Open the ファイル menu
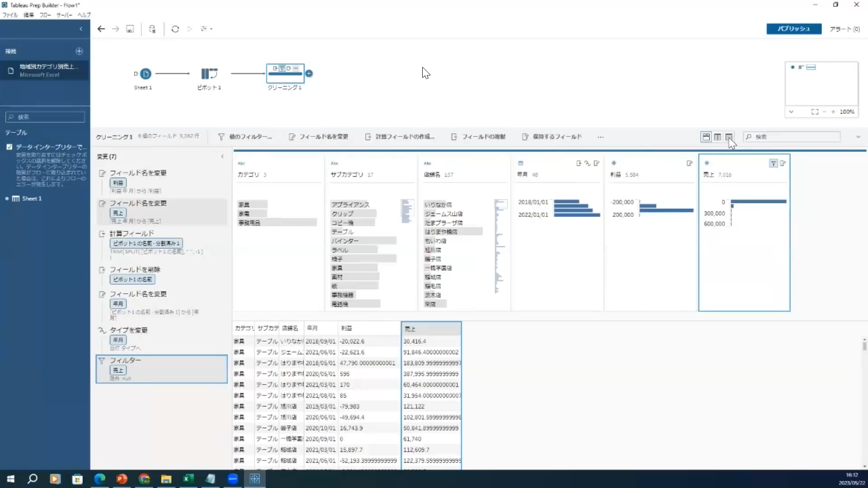The height and width of the screenshot is (488, 868). pyautogui.click(x=10, y=15)
